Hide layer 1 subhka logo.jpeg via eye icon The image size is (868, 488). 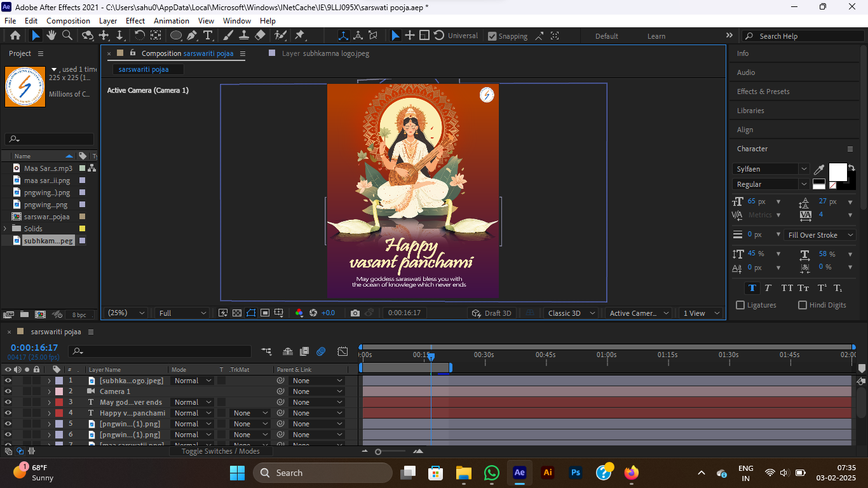click(x=8, y=381)
